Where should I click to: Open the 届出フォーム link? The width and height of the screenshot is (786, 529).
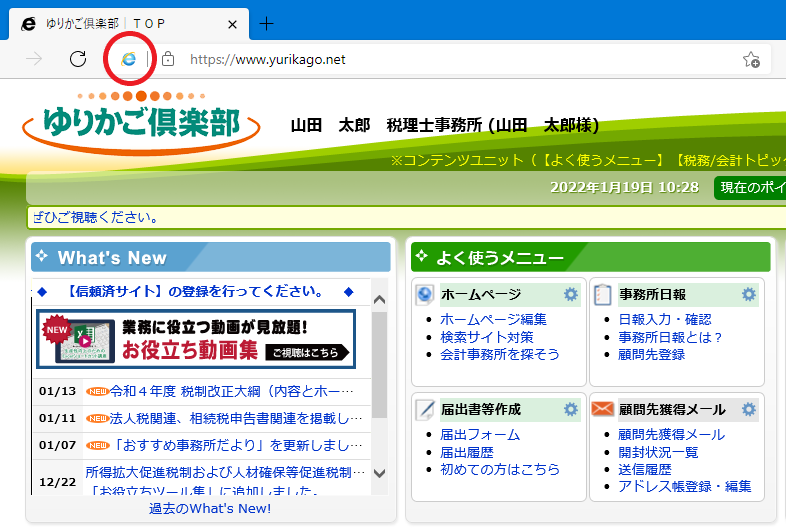(x=480, y=435)
